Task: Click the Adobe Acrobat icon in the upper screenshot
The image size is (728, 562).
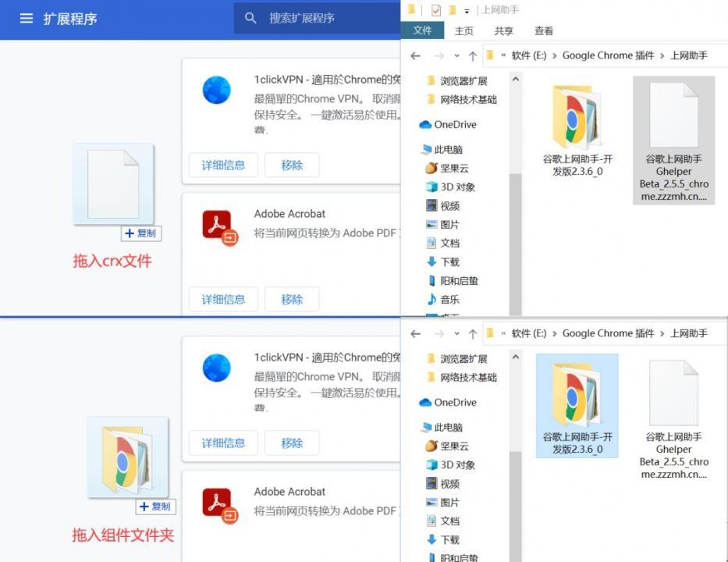Action: click(x=219, y=228)
